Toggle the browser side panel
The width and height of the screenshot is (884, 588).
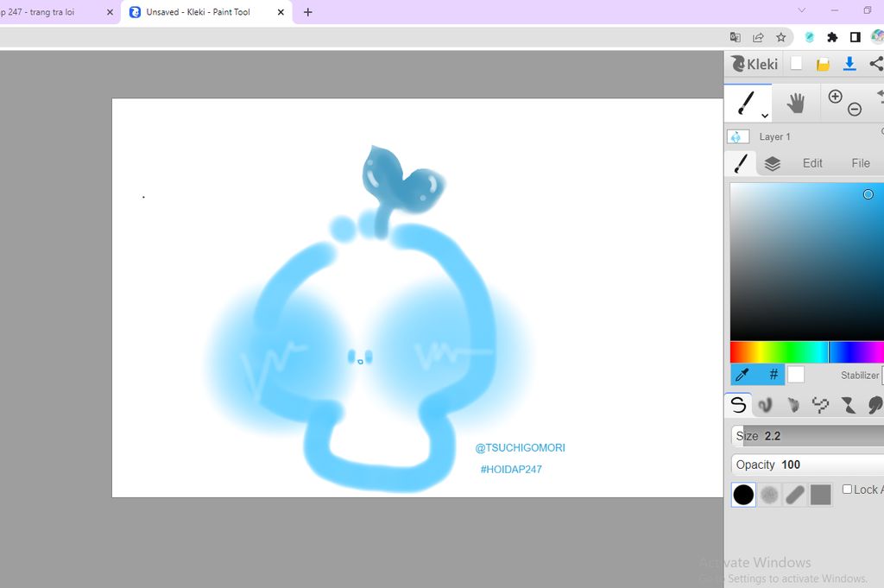coord(856,37)
